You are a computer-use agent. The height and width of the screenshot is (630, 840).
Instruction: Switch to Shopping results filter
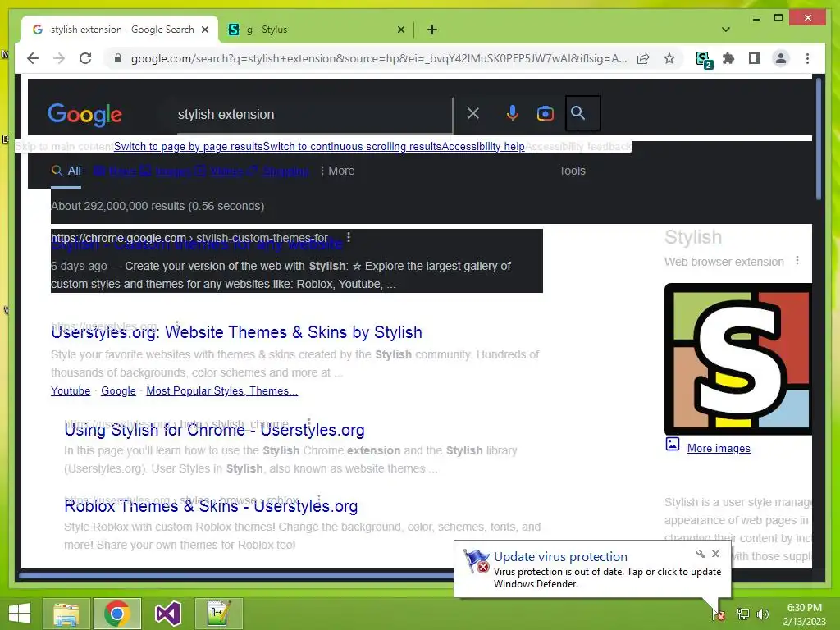pos(278,171)
